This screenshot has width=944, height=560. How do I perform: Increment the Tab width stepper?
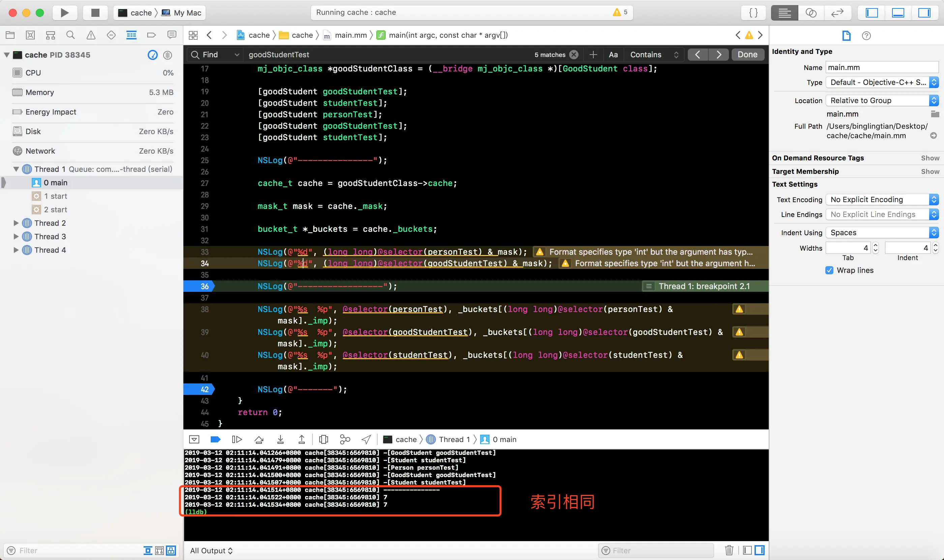coord(876,245)
